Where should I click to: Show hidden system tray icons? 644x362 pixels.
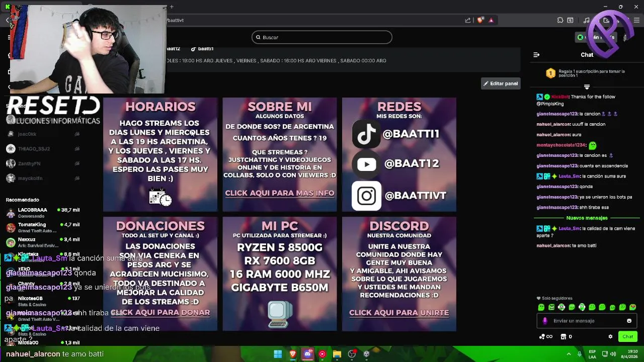[x=569, y=354]
